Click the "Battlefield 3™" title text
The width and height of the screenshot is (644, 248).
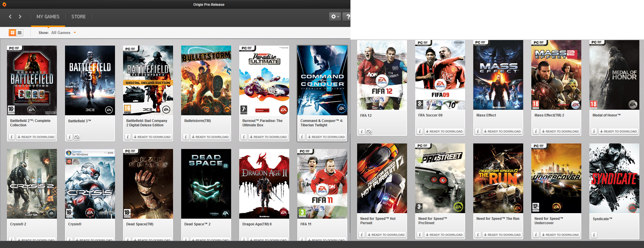coord(80,121)
